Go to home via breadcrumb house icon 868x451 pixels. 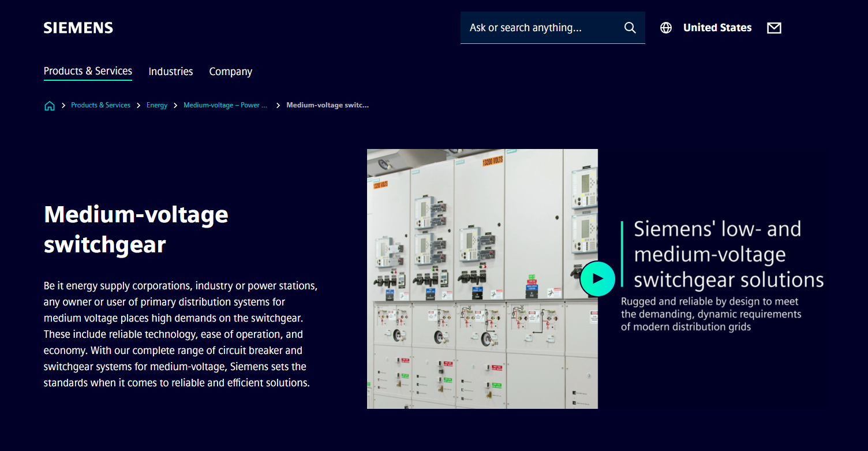[x=50, y=106]
